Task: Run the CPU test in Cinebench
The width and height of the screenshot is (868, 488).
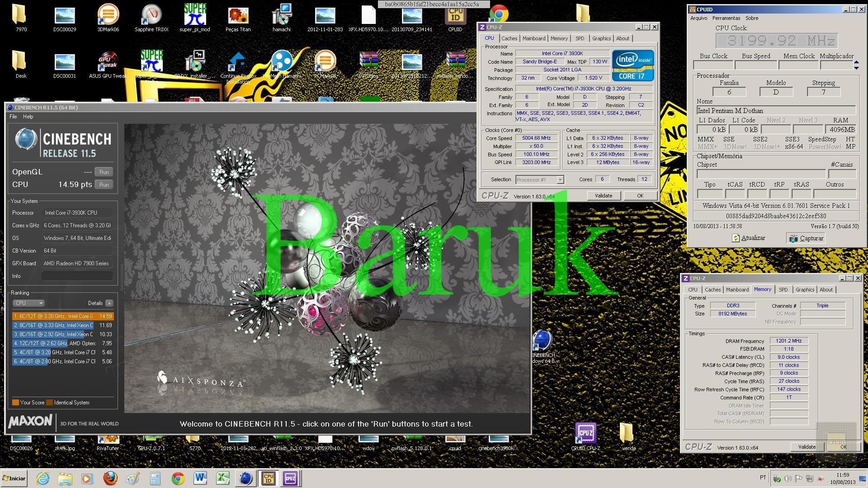Action: [x=104, y=185]
